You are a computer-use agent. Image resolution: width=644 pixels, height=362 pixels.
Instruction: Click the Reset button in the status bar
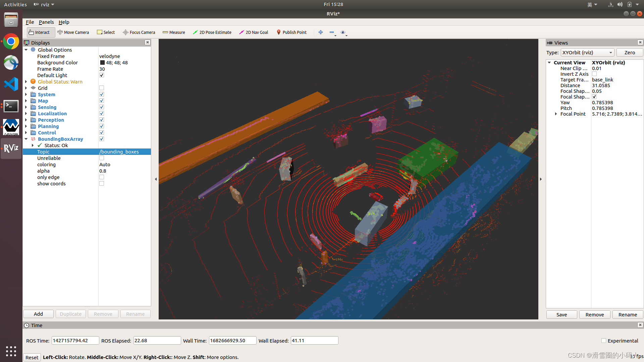click(x=32, y=357)
